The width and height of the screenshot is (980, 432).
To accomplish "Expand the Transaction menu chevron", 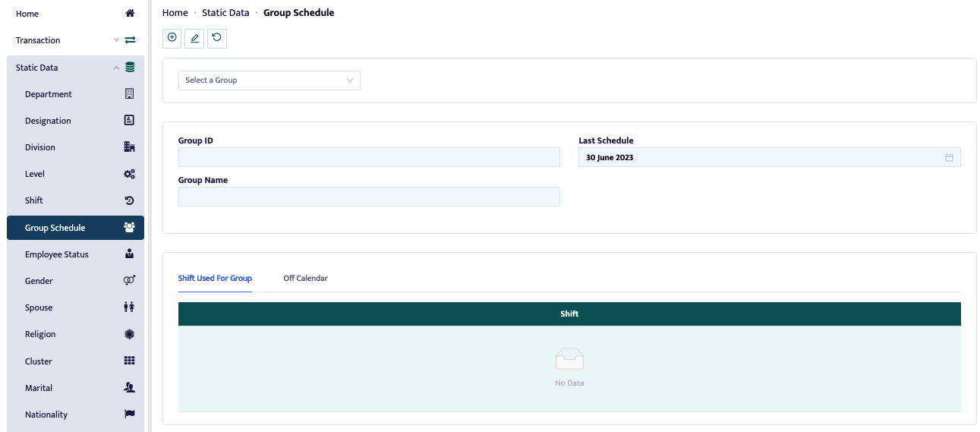I will 116,40.
